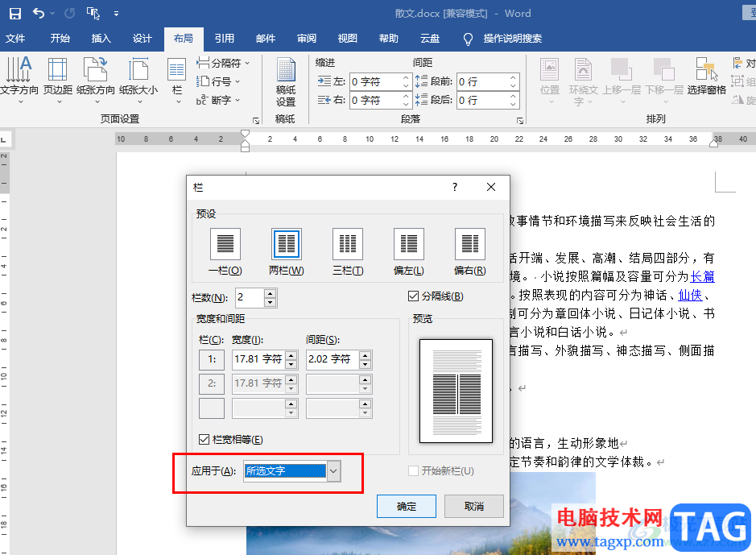Close the 栏 columns dialog
Viewport: 756px width, 555px height.
(x=491, y=187)
